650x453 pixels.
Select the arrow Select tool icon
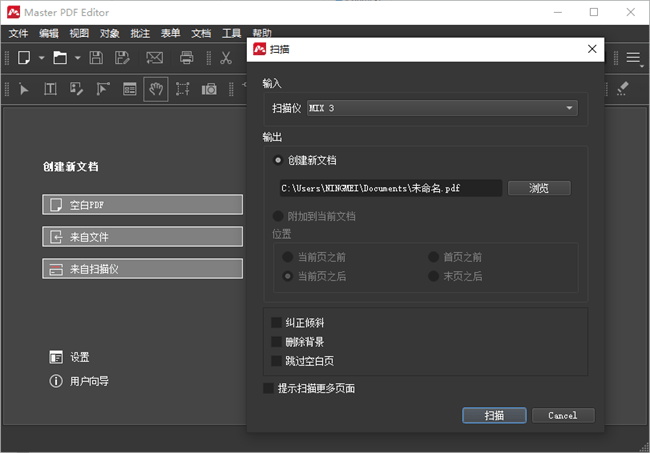[x=25, y=89]
